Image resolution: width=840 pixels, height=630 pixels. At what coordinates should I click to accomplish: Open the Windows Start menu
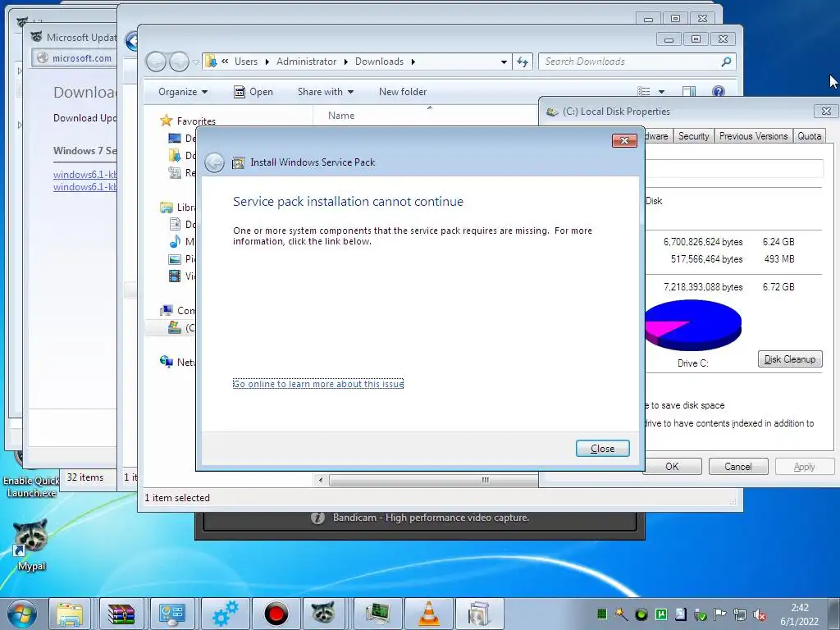[x=22, y=614]
